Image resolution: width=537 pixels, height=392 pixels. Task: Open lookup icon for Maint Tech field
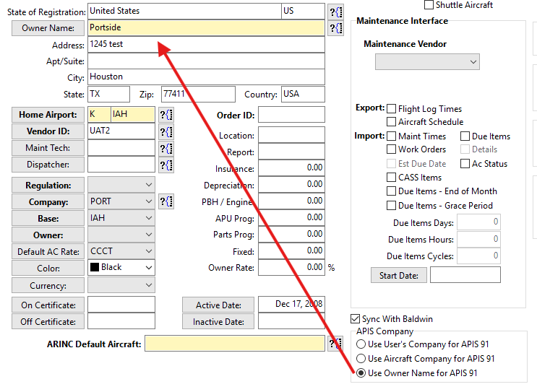(166, 148)
